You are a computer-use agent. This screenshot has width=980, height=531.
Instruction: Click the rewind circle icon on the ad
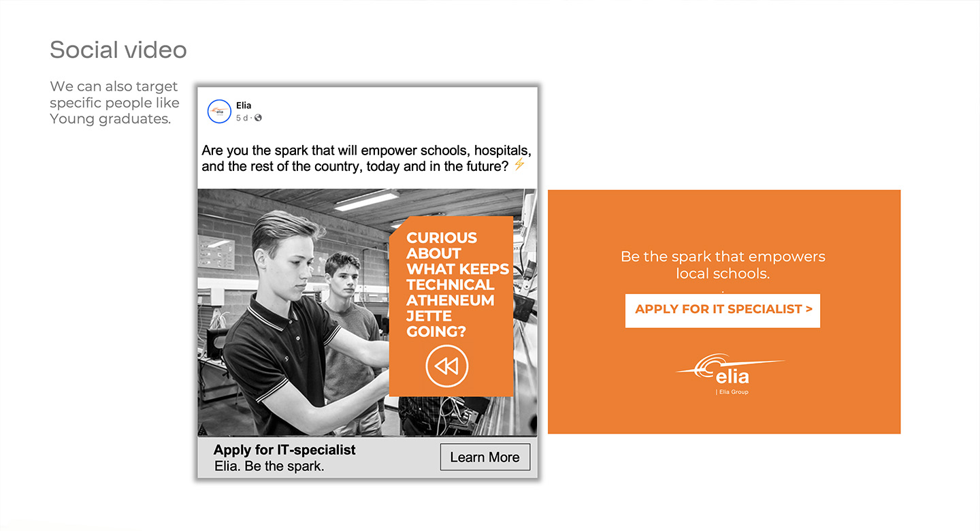pyautogui.click(x=447, y=367)
